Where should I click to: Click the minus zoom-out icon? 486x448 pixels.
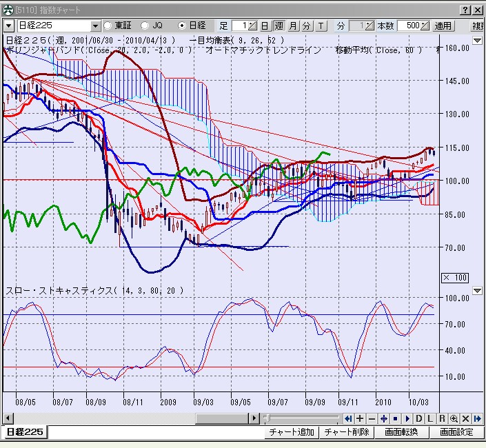coord(372,419)
